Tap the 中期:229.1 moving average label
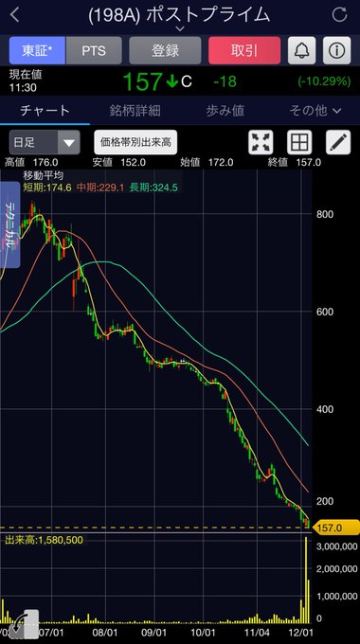Viewport: 360px width, 644px height. [99, 188]
